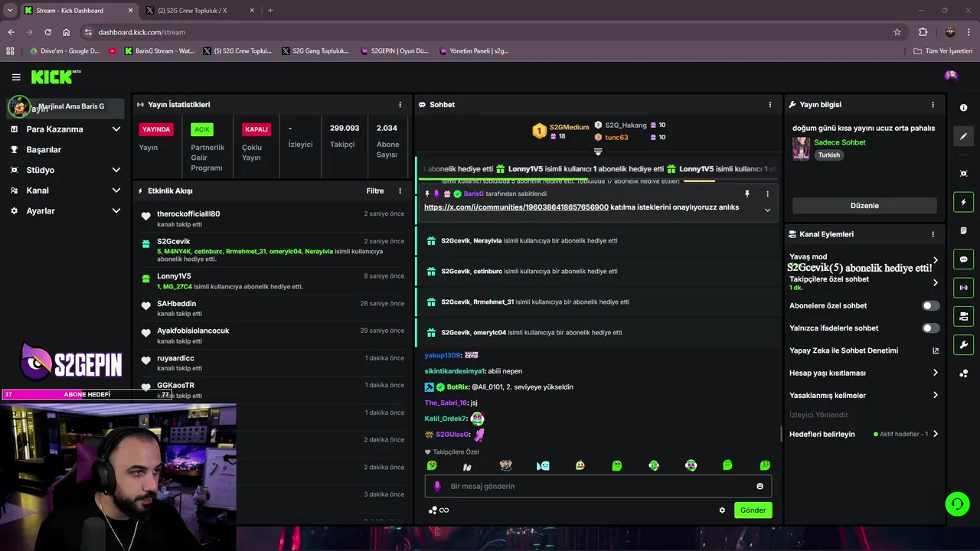Click the channel actions icon in the right sidebar
The image size is (980, 551).
point(963,316)
